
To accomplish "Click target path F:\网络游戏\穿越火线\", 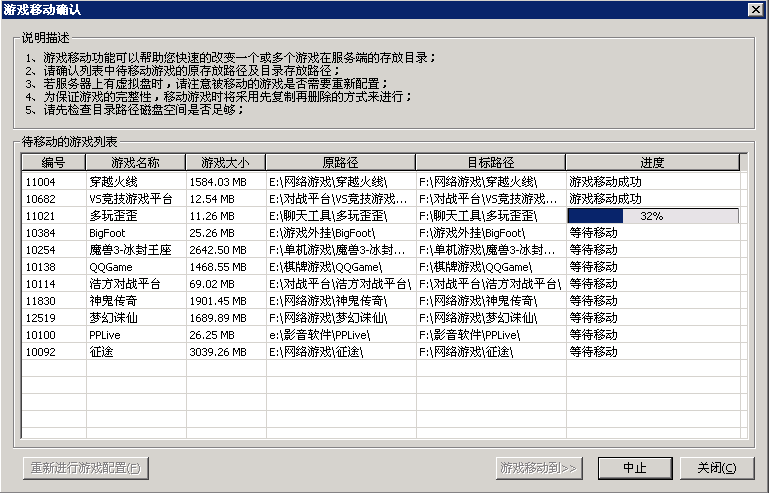I will (x=478, y=182).
